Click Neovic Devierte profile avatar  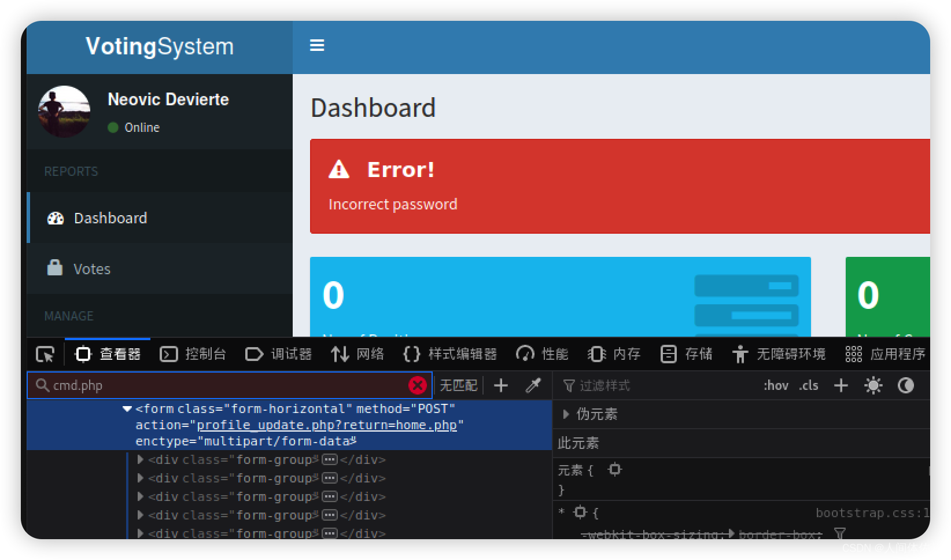tap(64, 112)
